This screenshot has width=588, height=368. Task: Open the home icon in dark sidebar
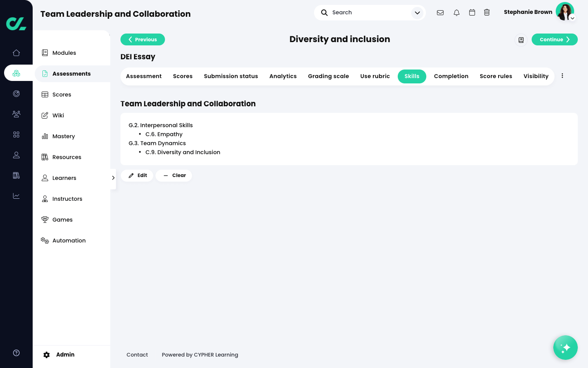(x=16, y=53)
